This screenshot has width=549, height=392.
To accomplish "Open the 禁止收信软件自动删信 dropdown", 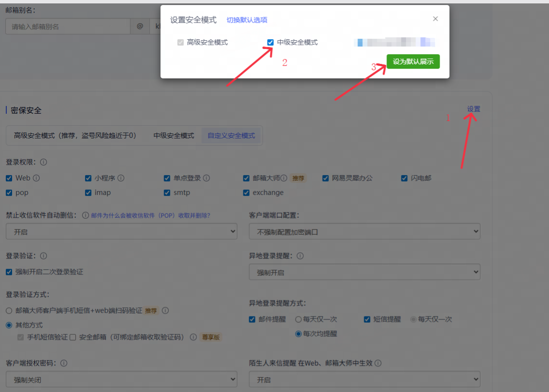I will click(x=121, y=231).
